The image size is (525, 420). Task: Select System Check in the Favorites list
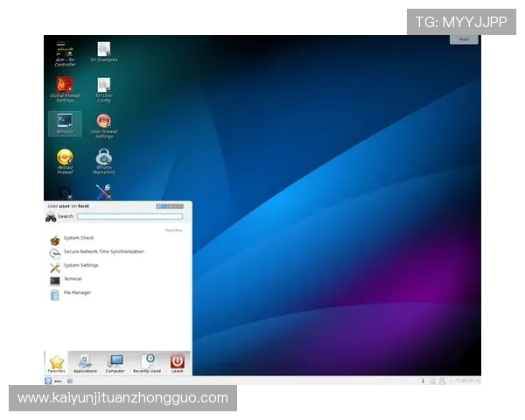click(x=78, y=238)
